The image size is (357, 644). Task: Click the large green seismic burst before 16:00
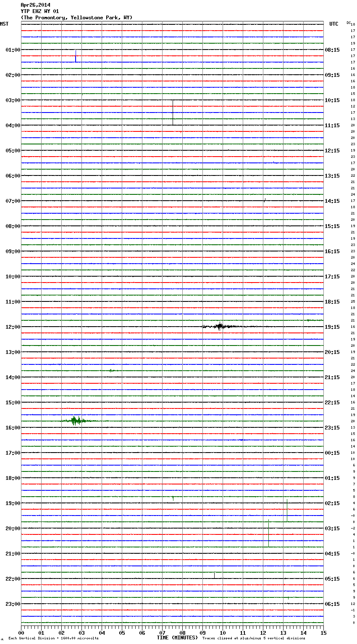(76, 420)
